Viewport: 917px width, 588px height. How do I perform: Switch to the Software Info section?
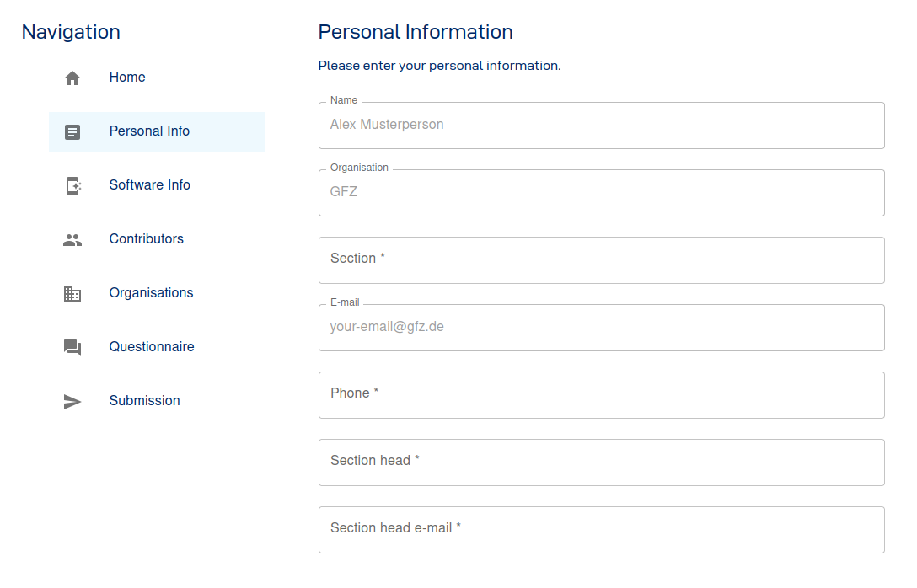[149, 184]
